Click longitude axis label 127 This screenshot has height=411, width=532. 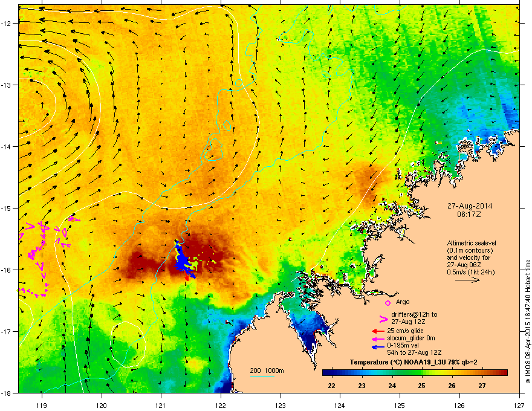[x=519, y=405]
